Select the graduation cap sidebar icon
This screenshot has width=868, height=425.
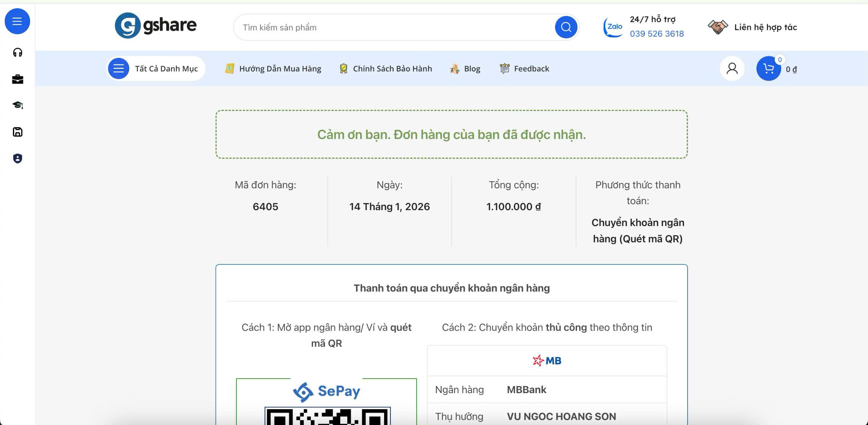click(x=18, y=105)
